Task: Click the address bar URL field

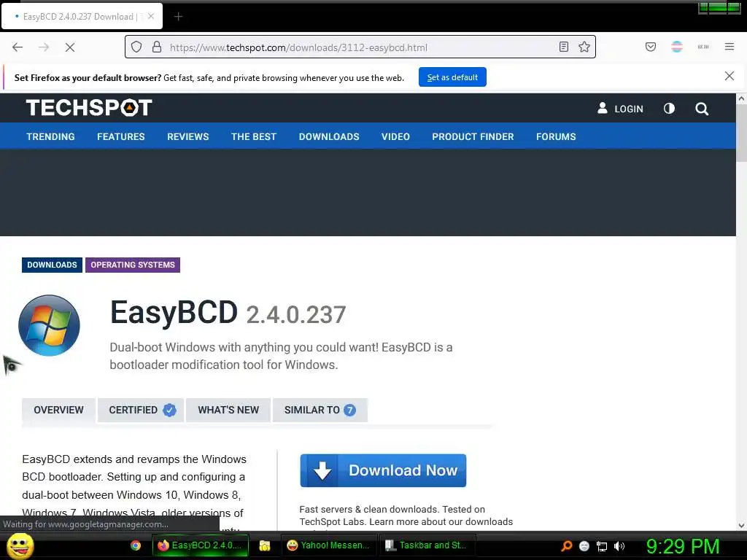Action: click(360, 47)
